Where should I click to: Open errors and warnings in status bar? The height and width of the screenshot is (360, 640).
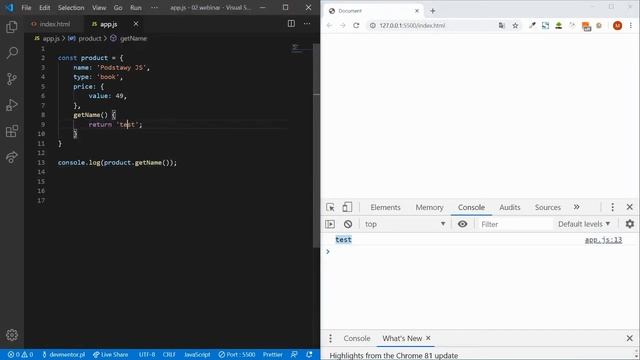pos(20,354)
